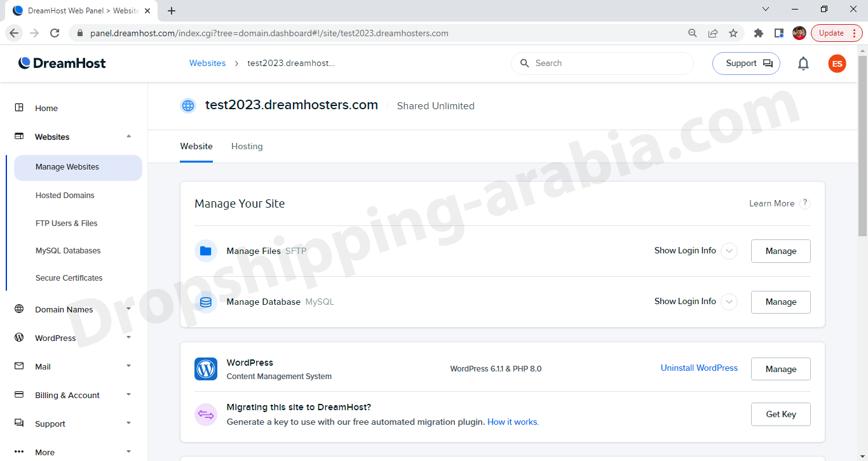The image size is (868, 461).
Task: Click the Mail envelope icon
Action: [x=19, y=366]
